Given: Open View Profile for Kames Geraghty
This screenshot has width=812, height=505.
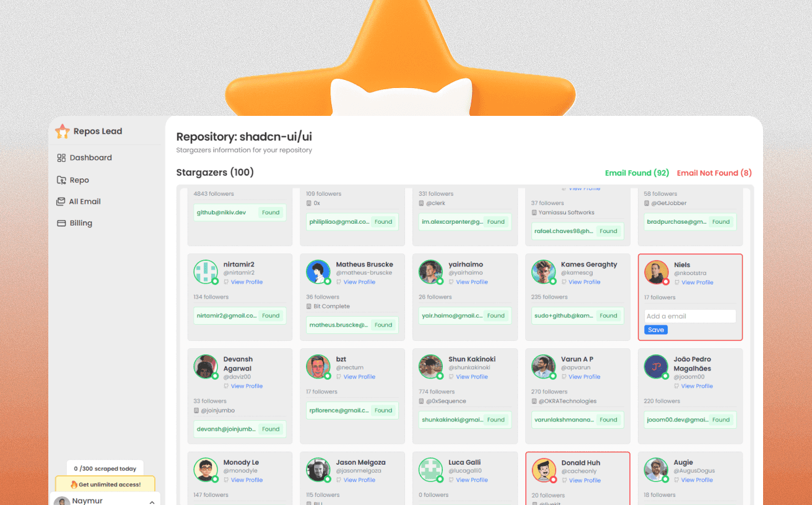Looking at the screenshot, I should 584,282.
